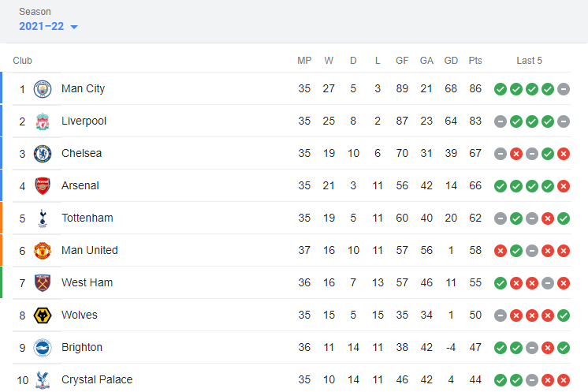Click the Brighton club crest
This screenshot has width=588, height=392.
(x=43, y=348)
